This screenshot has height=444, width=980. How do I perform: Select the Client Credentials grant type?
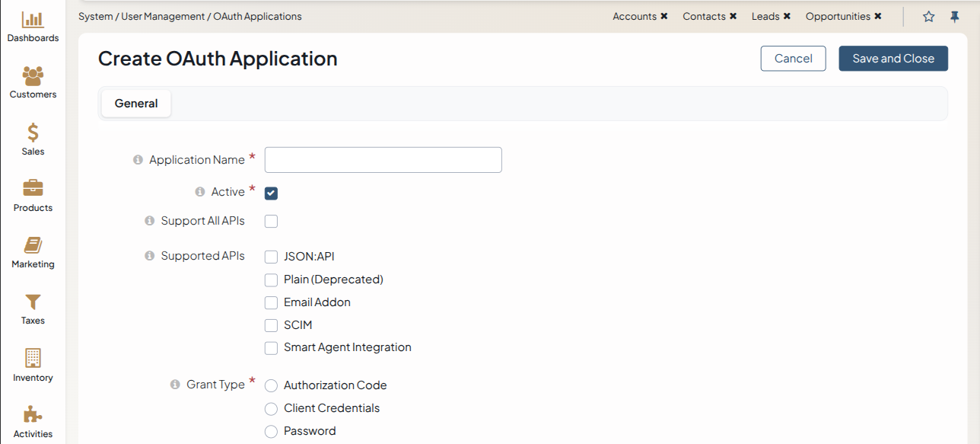(x=271, y=409)
